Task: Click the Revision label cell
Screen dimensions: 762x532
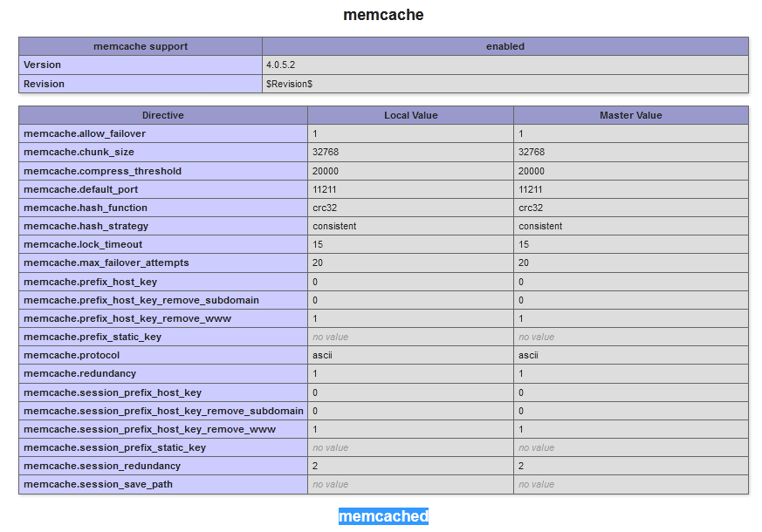Action: pos(141,84)
